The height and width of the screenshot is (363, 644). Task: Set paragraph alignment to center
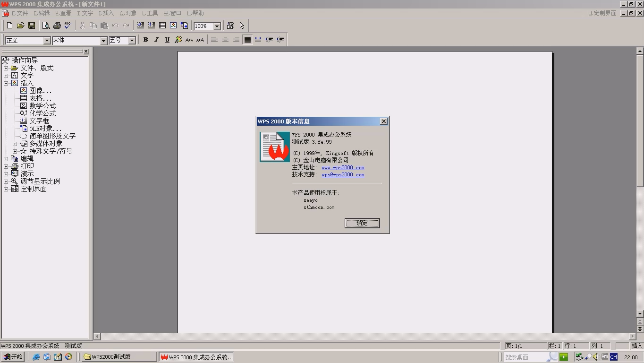pos(225,40)
